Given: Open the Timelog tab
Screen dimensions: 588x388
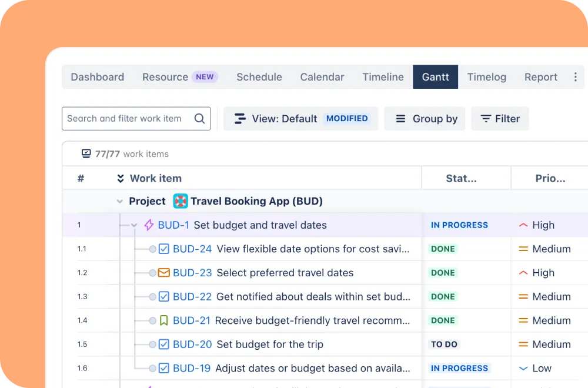Looking at the screenshot, I should [486, 77].
